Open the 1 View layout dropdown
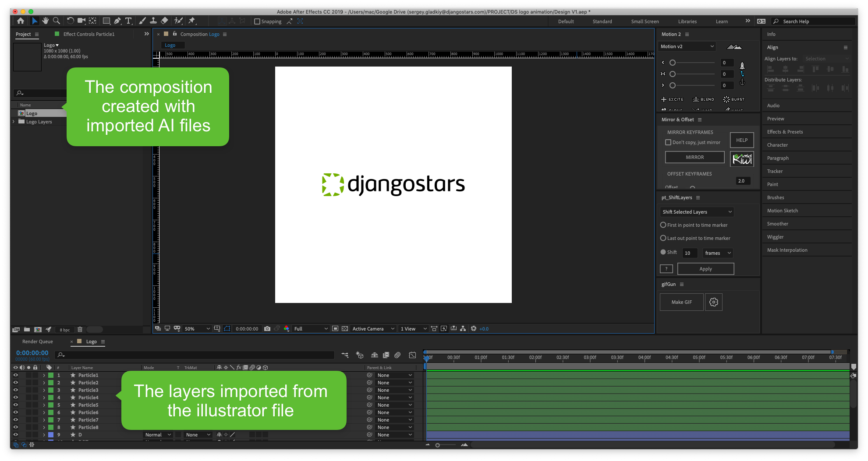This screenshot has height=461, width=868. coord(413,329)
